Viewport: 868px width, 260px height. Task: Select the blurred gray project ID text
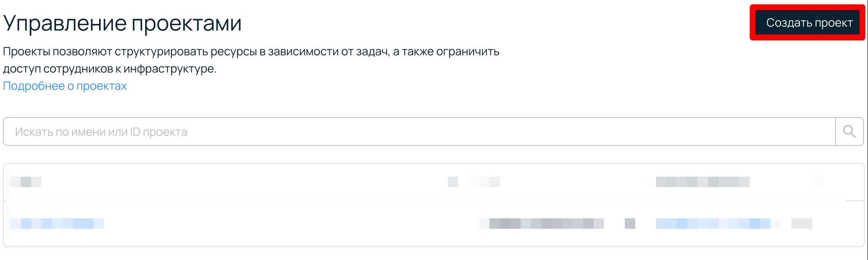(x=541, y=223)
